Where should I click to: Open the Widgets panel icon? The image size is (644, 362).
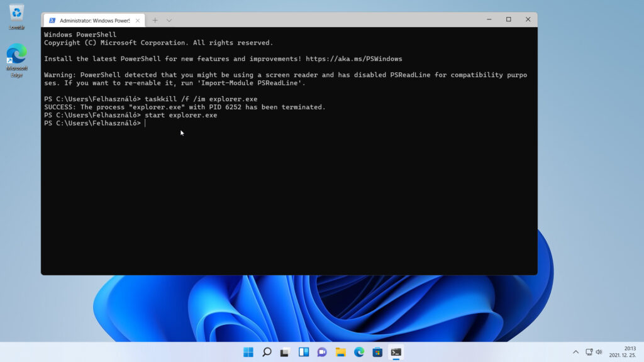point(304,352)
